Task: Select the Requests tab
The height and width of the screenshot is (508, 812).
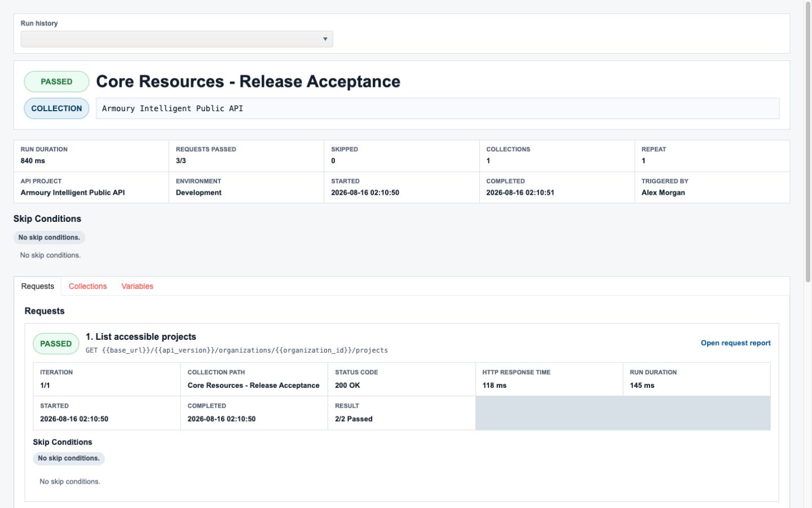Action: click(37, 286)
